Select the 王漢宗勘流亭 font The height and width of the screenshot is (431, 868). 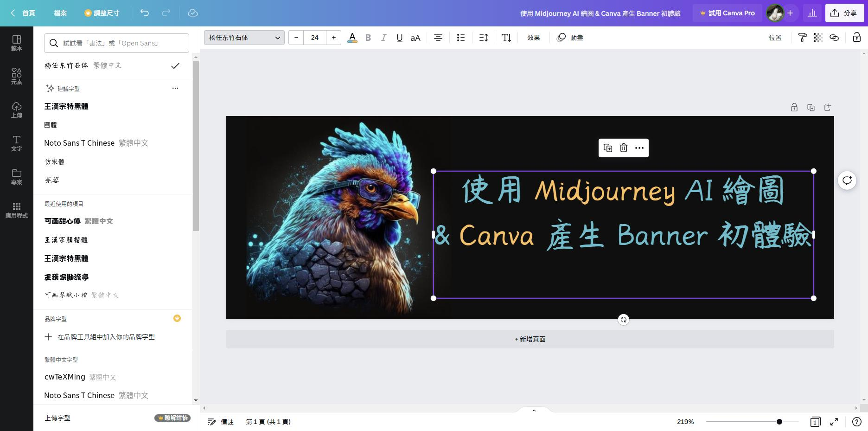66,277
